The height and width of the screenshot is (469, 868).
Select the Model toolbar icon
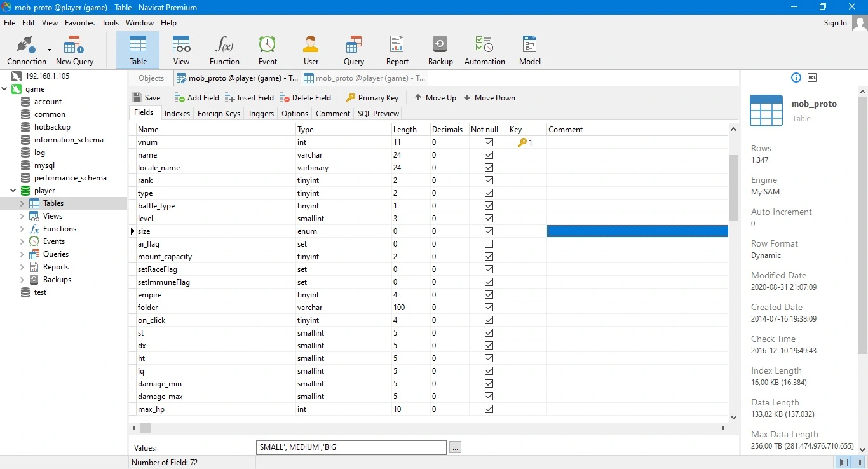[529, 50]
